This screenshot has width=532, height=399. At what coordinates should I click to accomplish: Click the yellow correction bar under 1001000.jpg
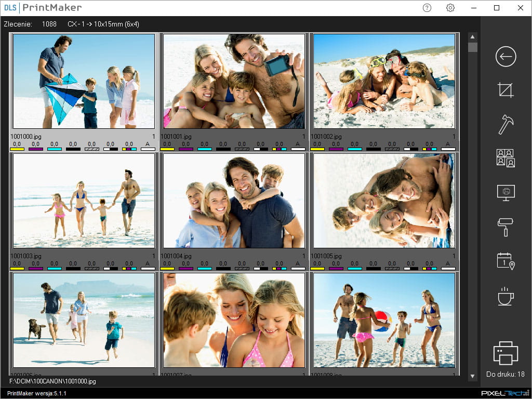pos(17,149)
